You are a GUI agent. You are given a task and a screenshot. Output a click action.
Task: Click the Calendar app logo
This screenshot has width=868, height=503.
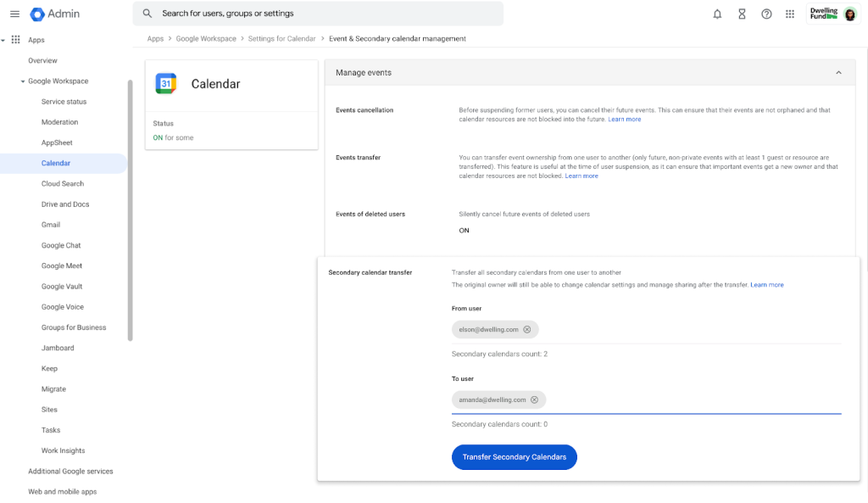click(x=166, y=83)
